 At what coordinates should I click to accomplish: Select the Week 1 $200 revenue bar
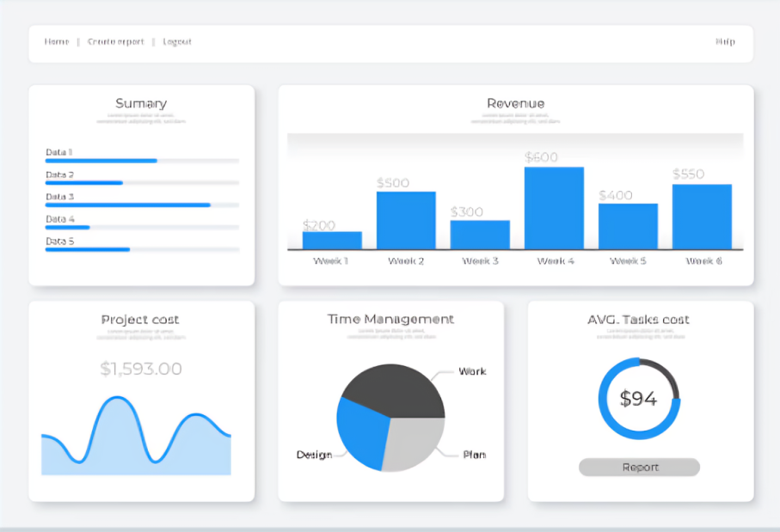point(332,241)
